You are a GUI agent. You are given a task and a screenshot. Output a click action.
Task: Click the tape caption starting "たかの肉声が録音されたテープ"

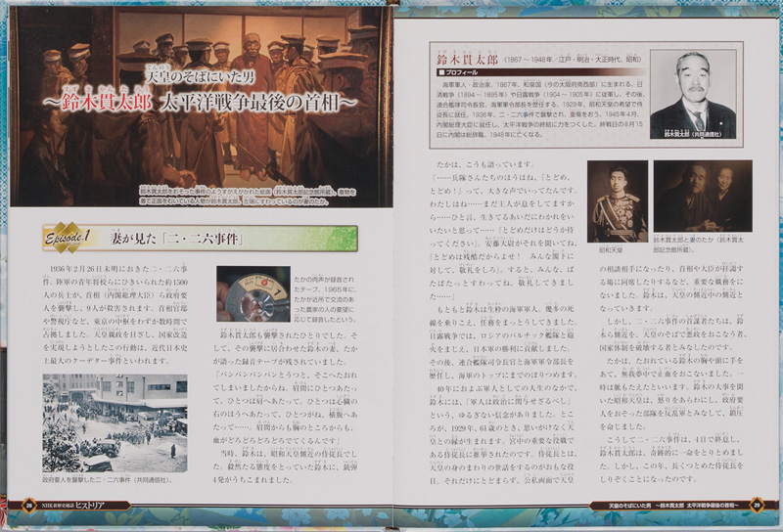click(326, 299)
